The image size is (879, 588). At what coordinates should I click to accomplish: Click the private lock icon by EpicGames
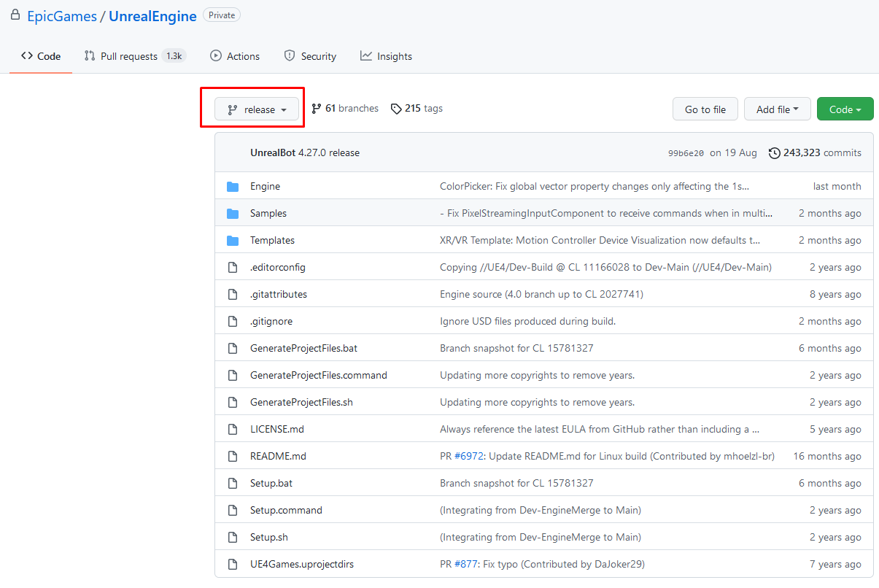pos(15,15)
